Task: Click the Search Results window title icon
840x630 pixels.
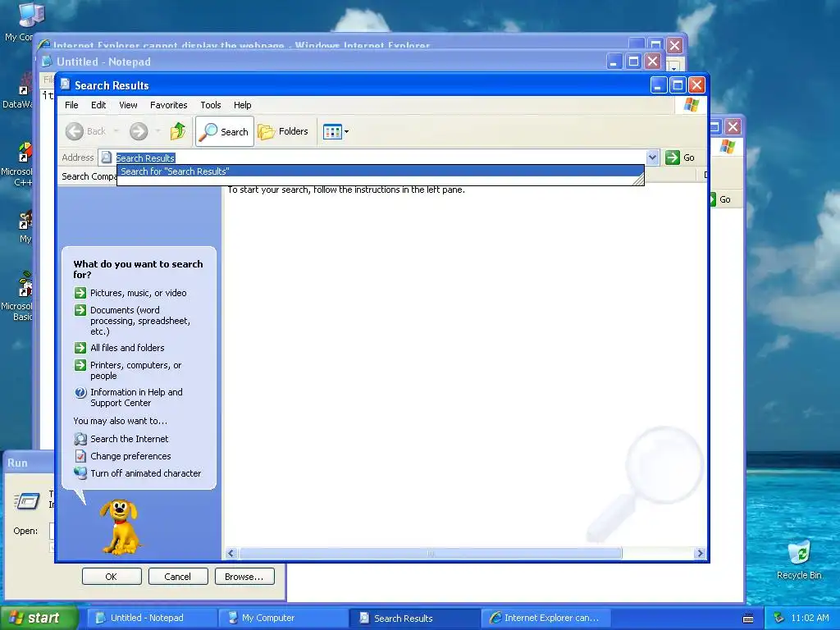Action: pyautogui.click(x=66, y=84)
